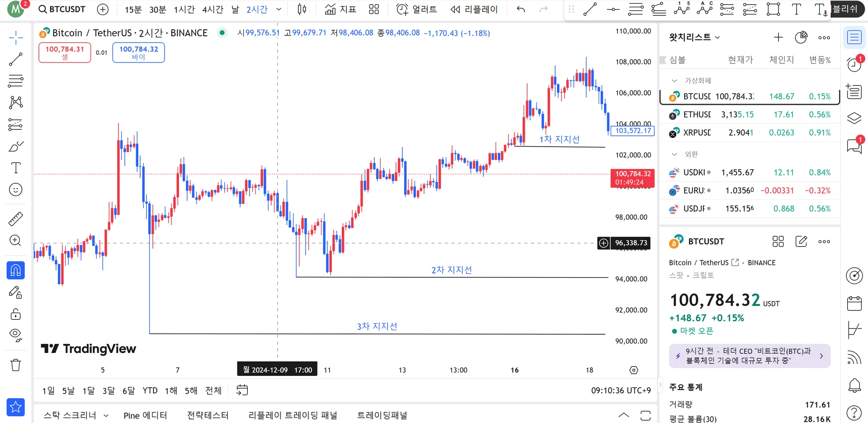
Task: Choose the trend line tool in left sidebar
Action: point(16,59)
